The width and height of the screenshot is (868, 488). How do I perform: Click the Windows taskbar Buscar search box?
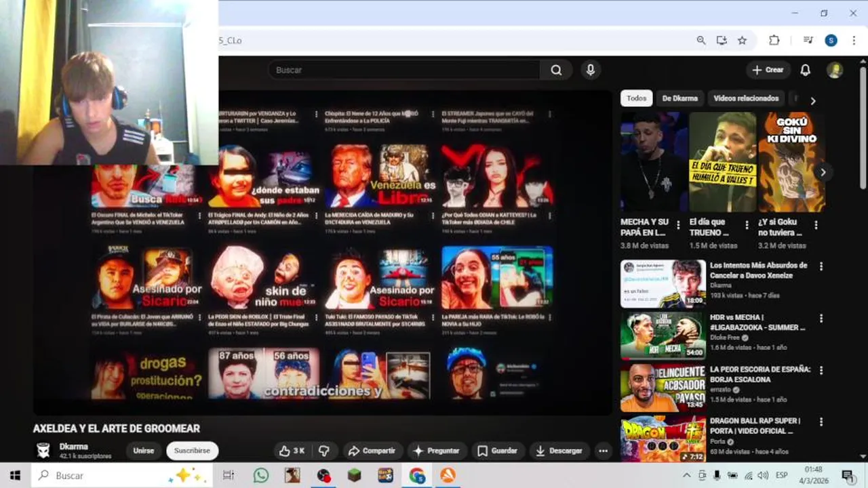121,476
